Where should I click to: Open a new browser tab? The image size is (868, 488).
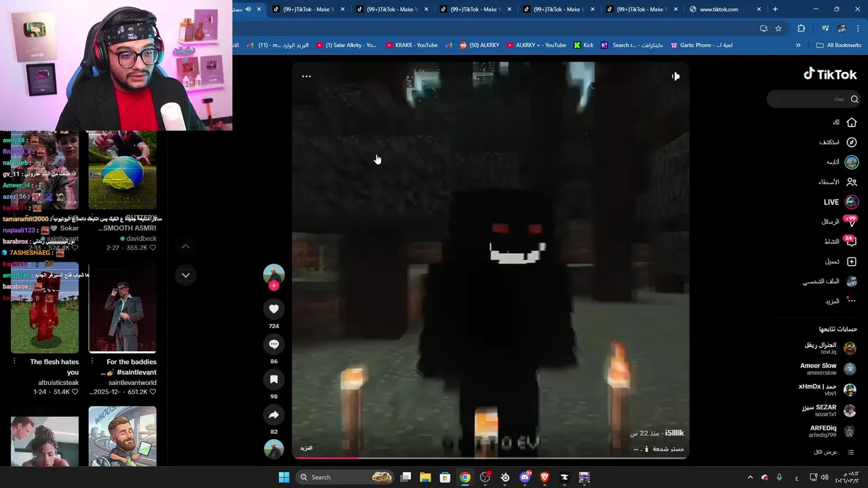[x=775, y=9]
